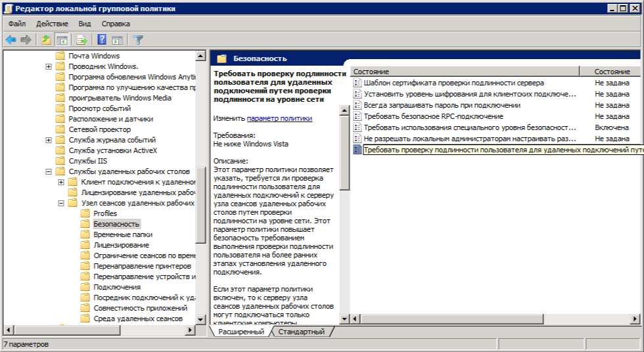Select the 'Временные папки' folder in tree
Image resolution: width=644 pixels, height=352 pixels.
[x=123, y=234]
